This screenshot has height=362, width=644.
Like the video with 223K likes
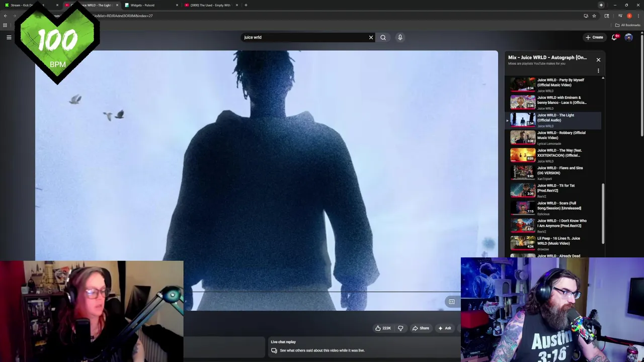383,328
